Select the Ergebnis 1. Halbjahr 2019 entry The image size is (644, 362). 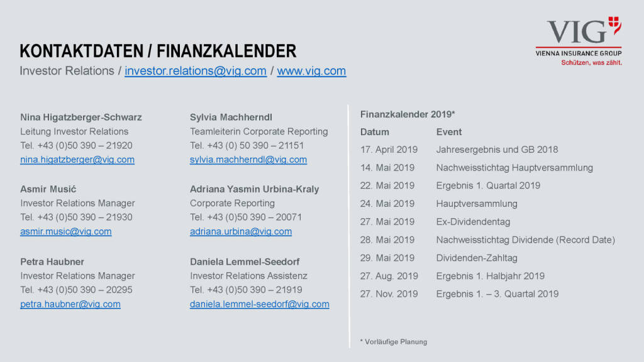(x=491, y=276)
